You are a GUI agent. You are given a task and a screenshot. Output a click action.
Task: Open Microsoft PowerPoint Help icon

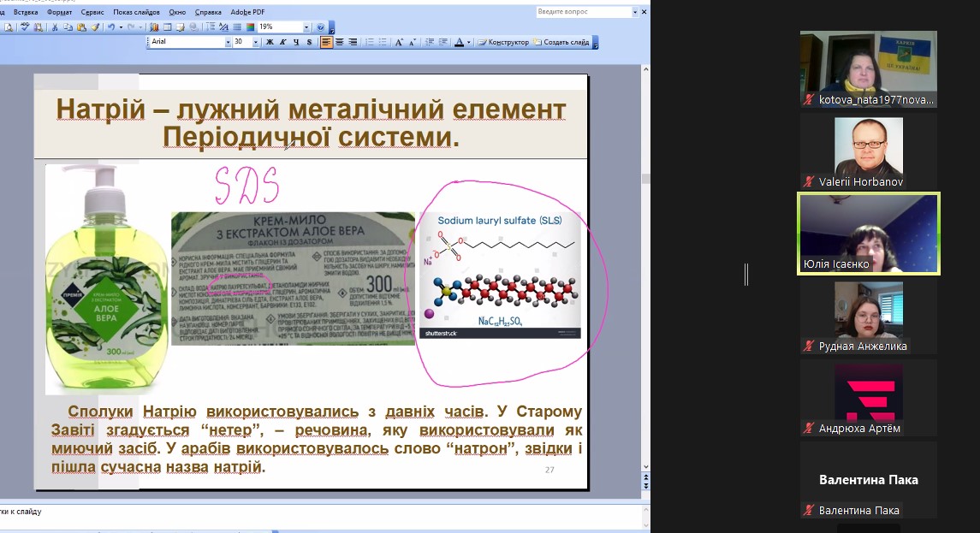[x=321, y=27]
